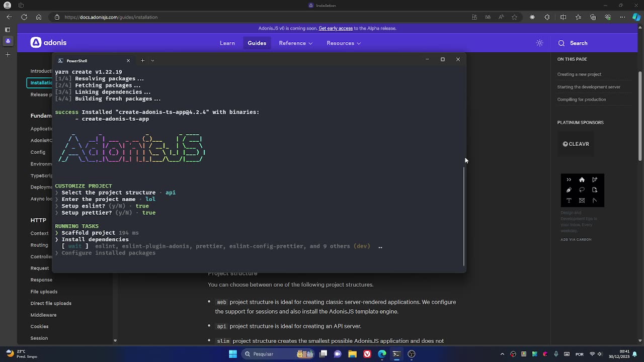Open the Copilot sidebar icon
The width and height of the screenshot is (644, 362).
[x=636, y=17]
